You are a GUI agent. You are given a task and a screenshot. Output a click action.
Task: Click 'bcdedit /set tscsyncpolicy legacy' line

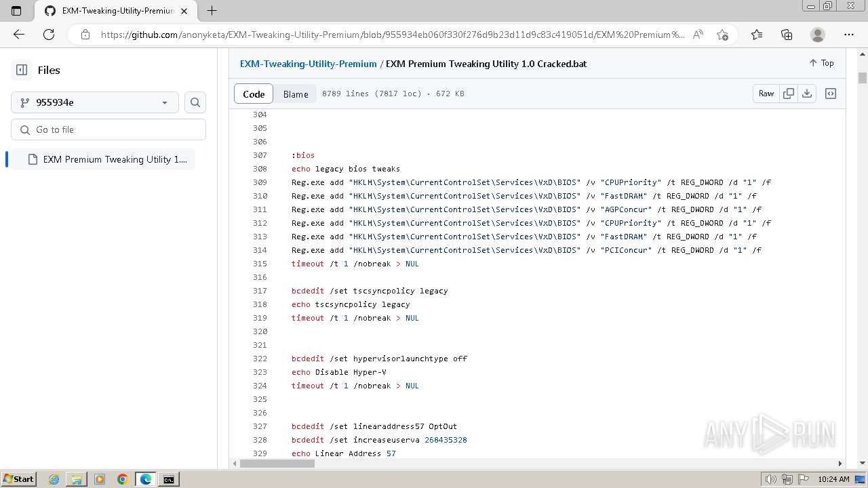tap(370, 291)
